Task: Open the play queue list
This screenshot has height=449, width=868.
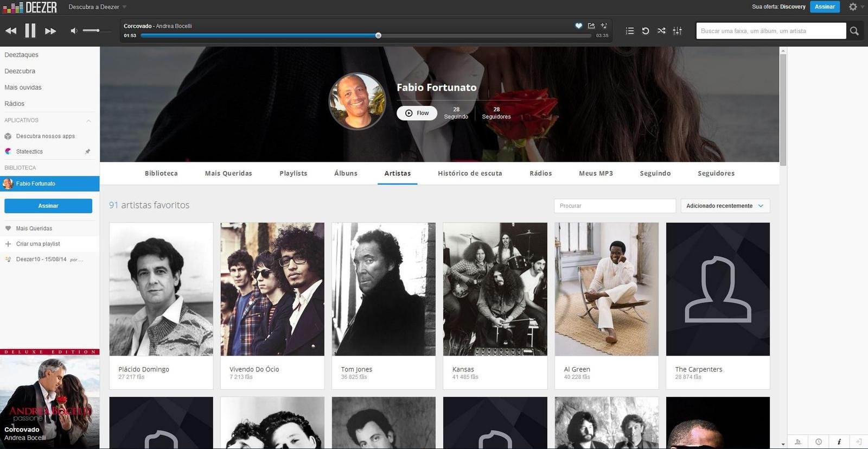Action: [x=630, y=31]
